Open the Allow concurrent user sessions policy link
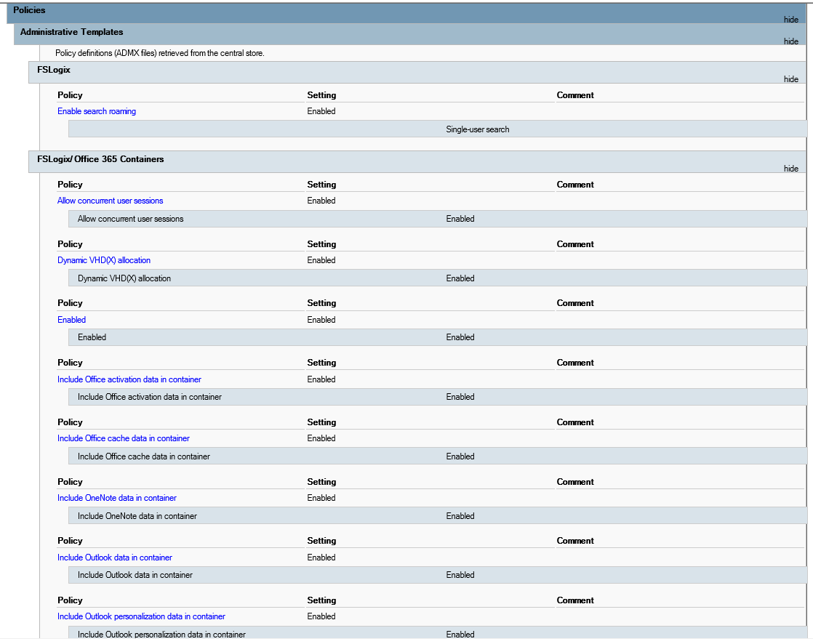The width and height of the screenshot is (813, 644). (x=110, y=201)
